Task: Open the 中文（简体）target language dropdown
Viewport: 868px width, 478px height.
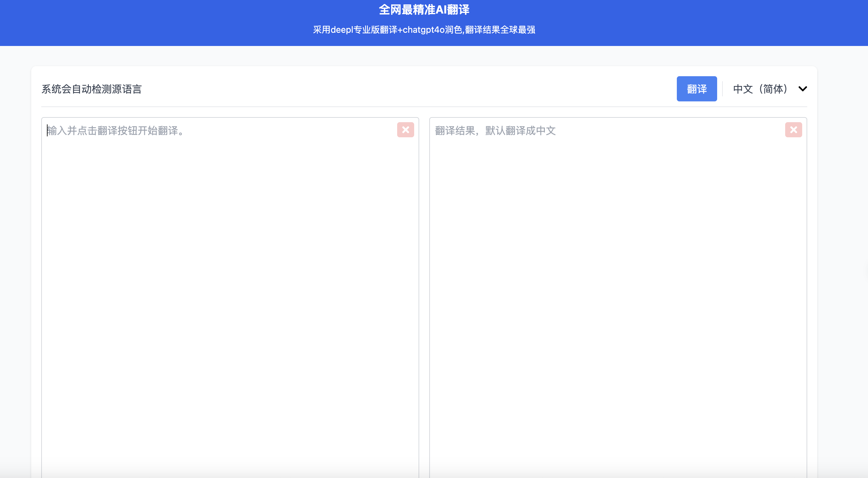Action: pos(770,89)
